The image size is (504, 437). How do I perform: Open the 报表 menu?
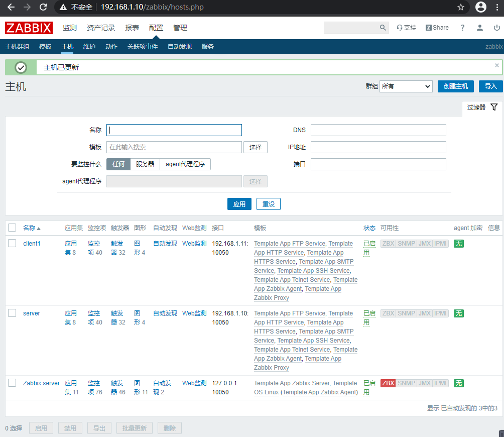click(132, 28)
